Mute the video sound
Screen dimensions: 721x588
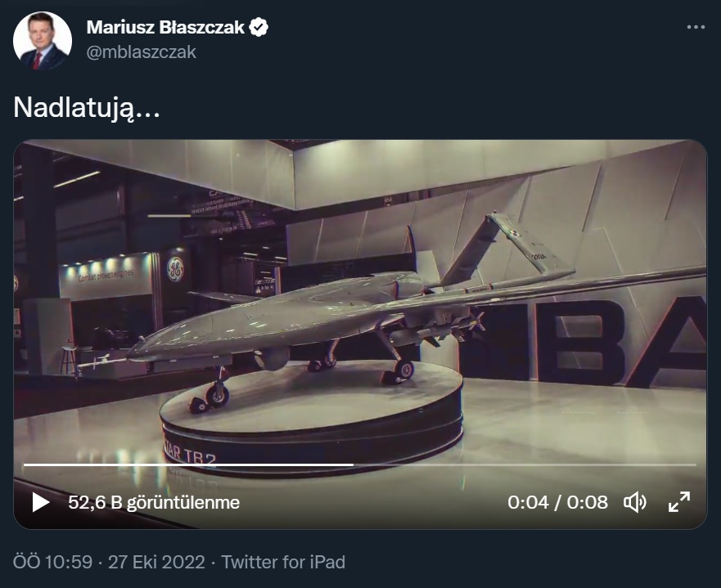[x=635, y=502]
